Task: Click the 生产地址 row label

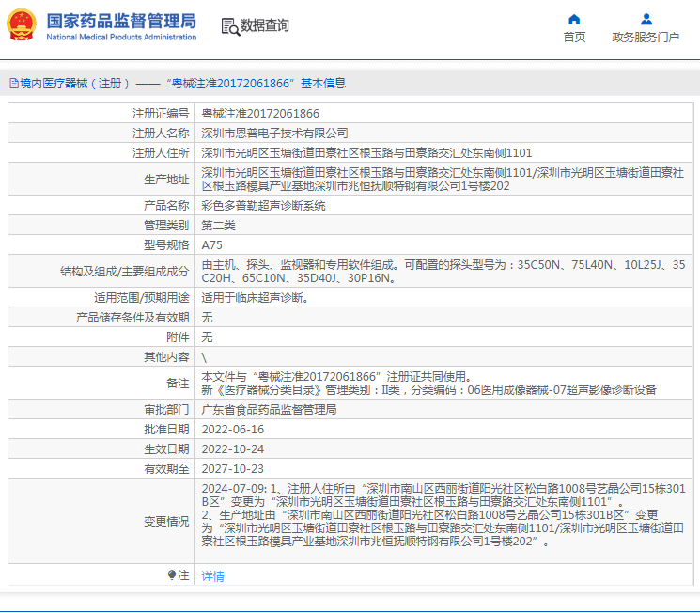Action: click(166, 180)
